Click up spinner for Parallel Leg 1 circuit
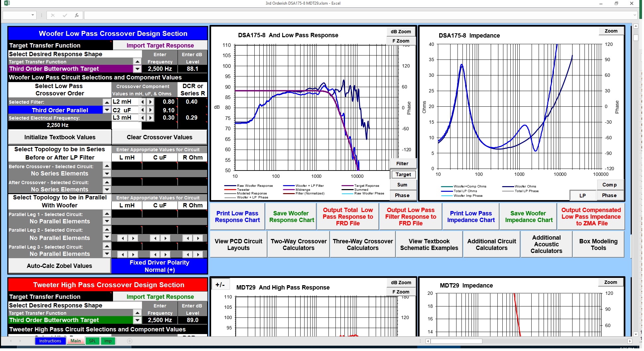This screenshot has width=644, height=351. [107, 213]
